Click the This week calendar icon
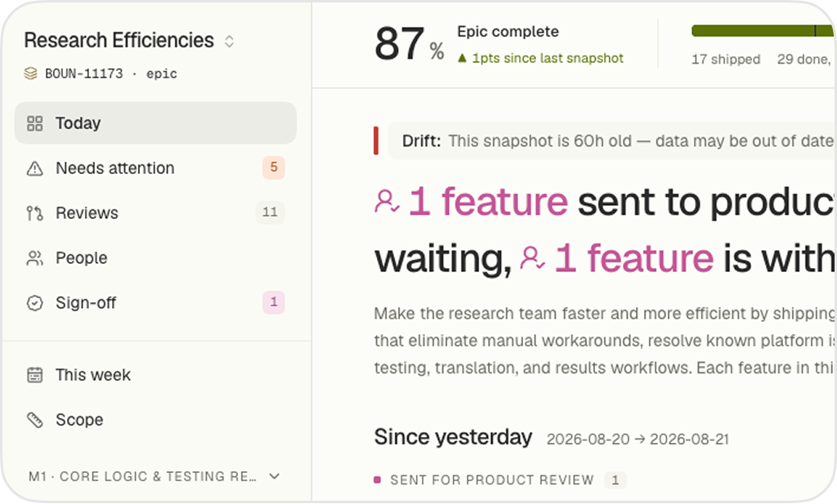 pos(34,375)
